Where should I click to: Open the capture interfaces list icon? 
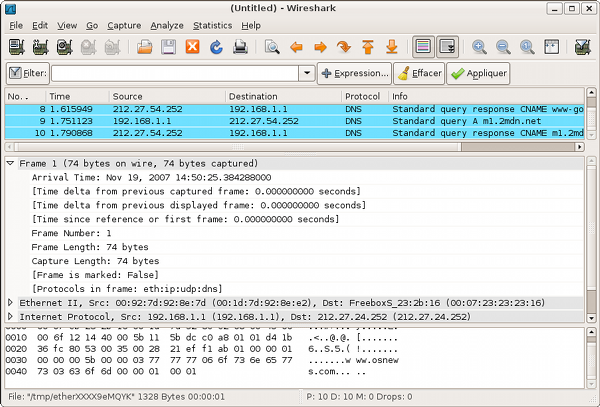pyautogui.click(x=17, y=47)
